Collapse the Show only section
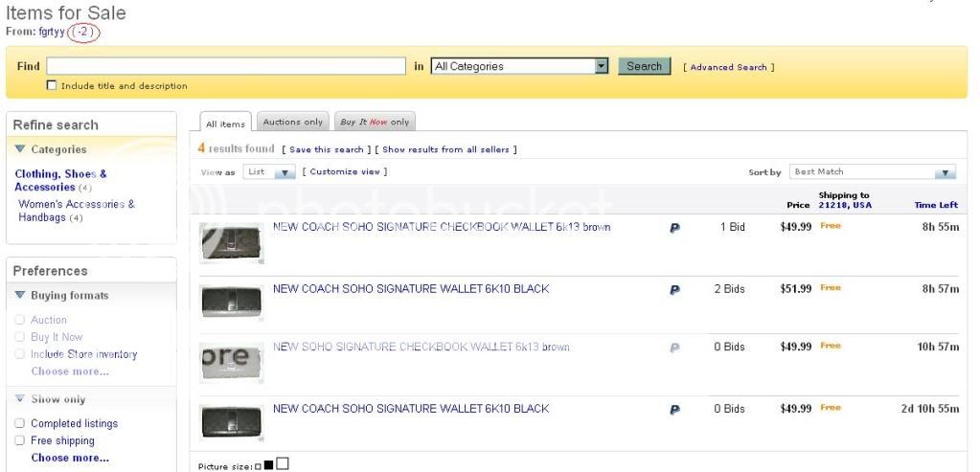Screen dimensions: 980x472 point(20,399)
